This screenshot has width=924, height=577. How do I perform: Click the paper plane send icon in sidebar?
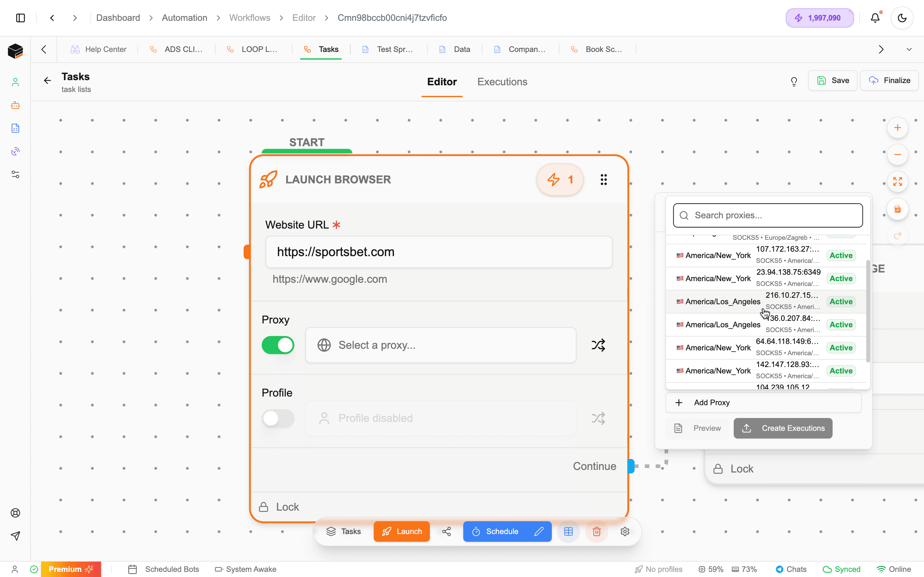pyautogui.click(x=15, y=536)
